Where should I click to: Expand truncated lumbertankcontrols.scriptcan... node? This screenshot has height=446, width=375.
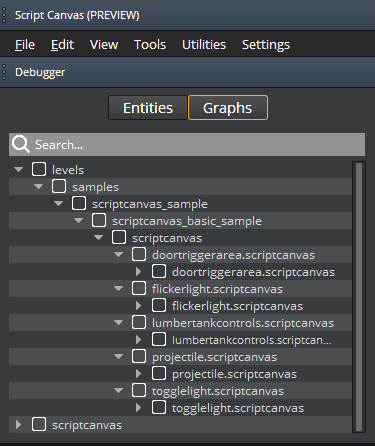click(x=138, y=339)
